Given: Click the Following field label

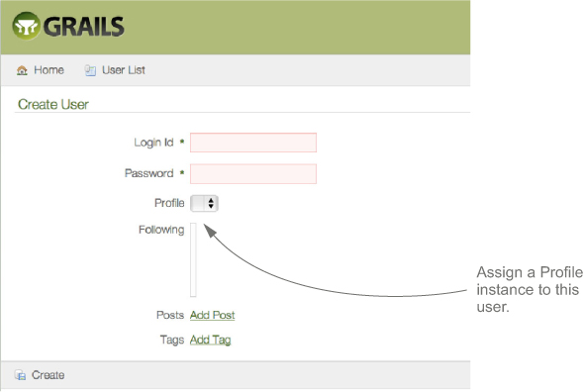Looking at the screenshot, I should tap(161, 230).
